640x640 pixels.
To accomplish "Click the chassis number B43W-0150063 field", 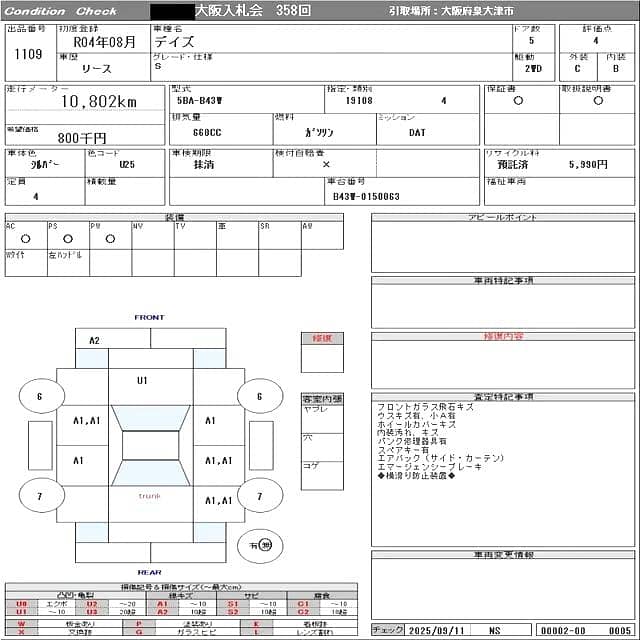I will coord(366,197).
